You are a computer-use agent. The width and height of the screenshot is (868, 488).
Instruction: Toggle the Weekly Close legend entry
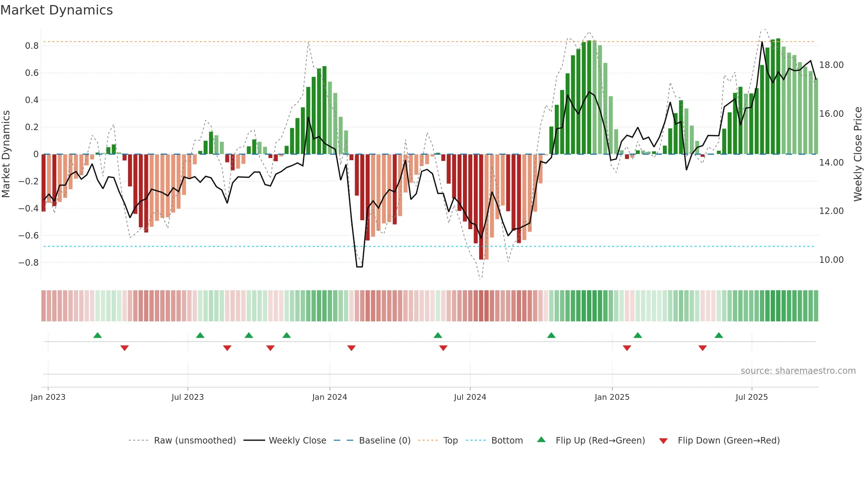(285, 440)
